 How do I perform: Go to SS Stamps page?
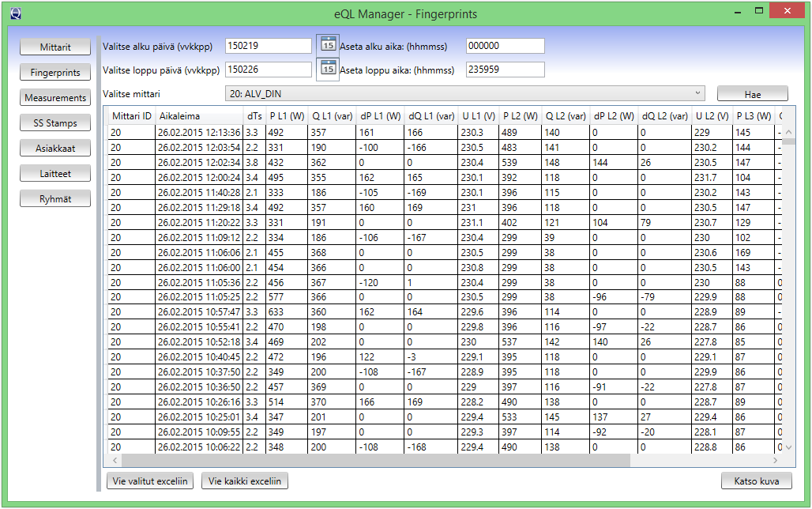[x=55, y=123]
